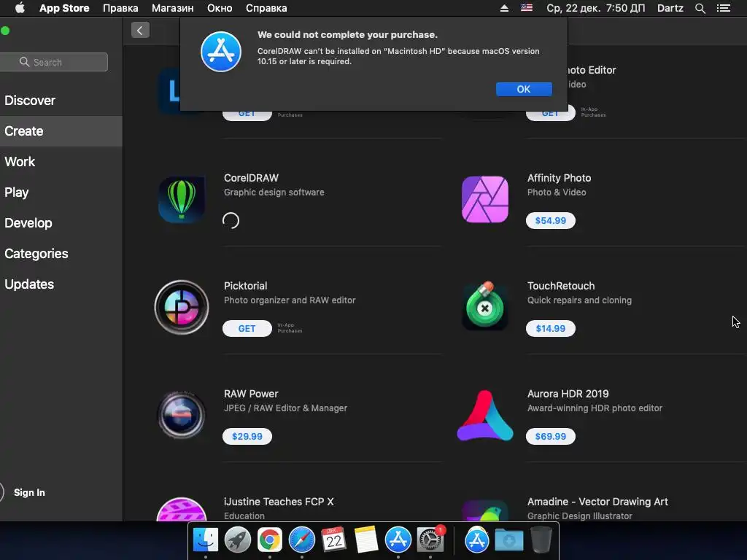Open the Applications stack in Dock
Viewport: 747px width, 560px height.
(476, 540)
